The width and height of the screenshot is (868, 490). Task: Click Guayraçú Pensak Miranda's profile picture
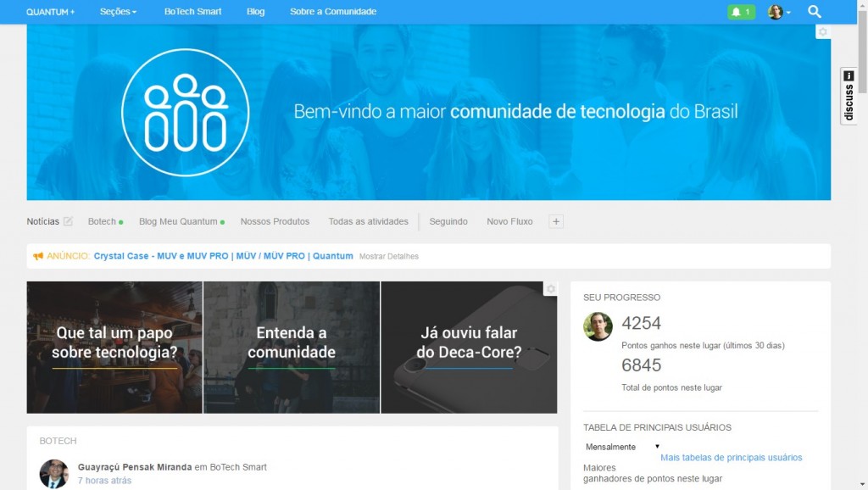(x=54, y=473)
